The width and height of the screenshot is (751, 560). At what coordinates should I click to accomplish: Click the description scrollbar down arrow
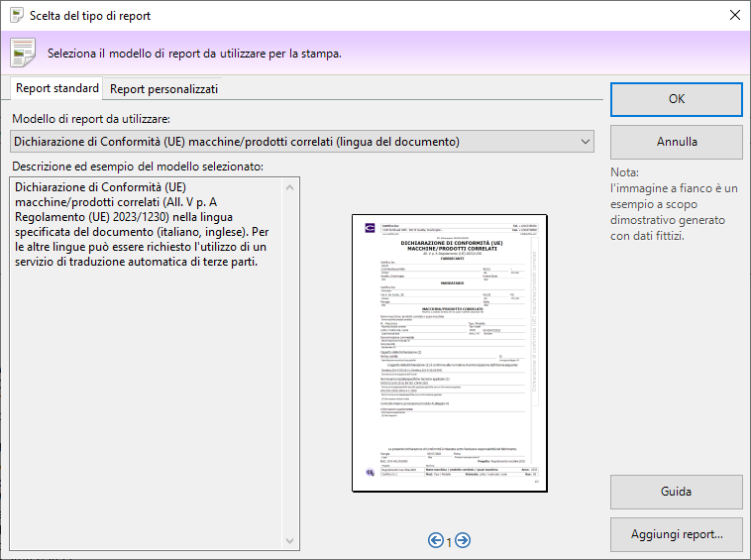291,541
